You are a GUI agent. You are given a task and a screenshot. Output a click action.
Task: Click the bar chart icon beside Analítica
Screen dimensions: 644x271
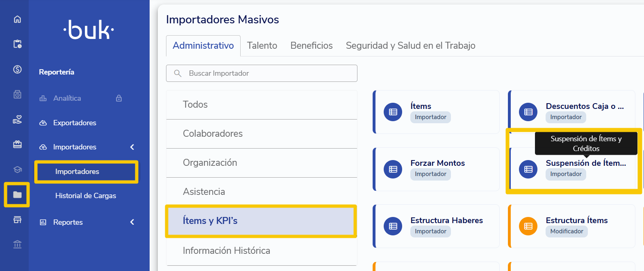point(43,98)
